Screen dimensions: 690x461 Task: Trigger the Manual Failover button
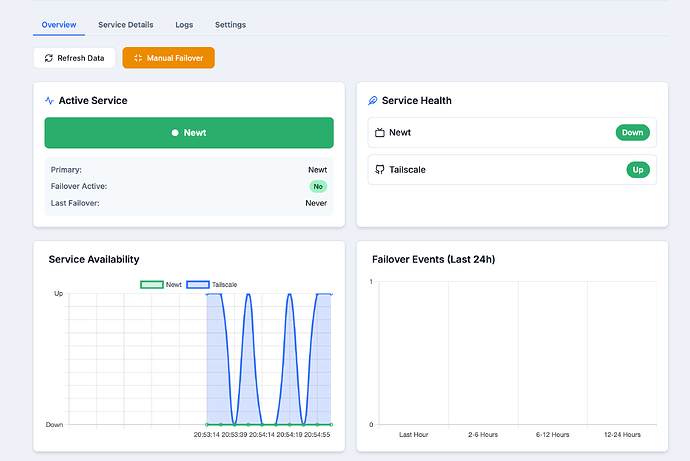(169, 58)
